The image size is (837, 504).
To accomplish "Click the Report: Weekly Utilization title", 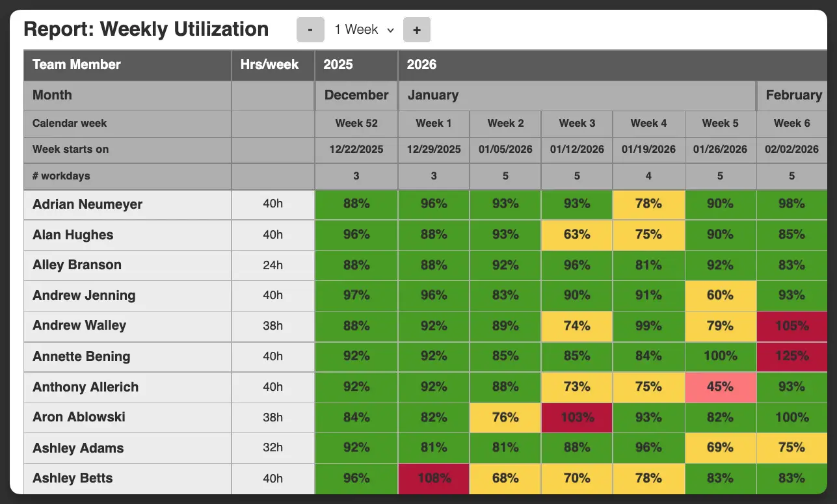I will coord(146,29).
